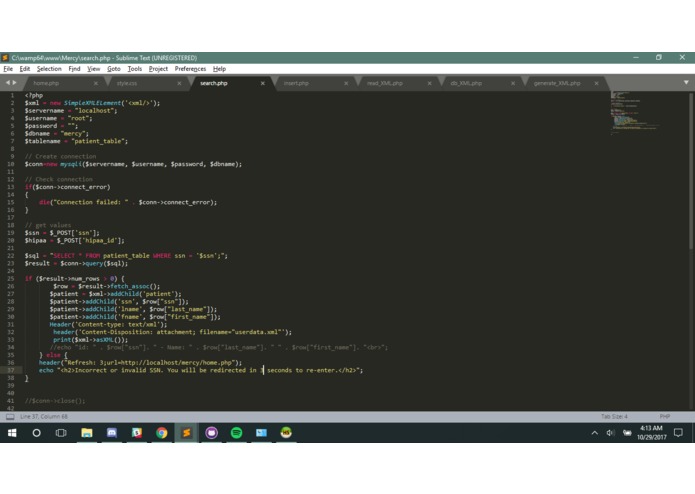The height and width of the screenshot is (494, 695).
Task: Click line number 22 in gutter
Action: (11, 256)
